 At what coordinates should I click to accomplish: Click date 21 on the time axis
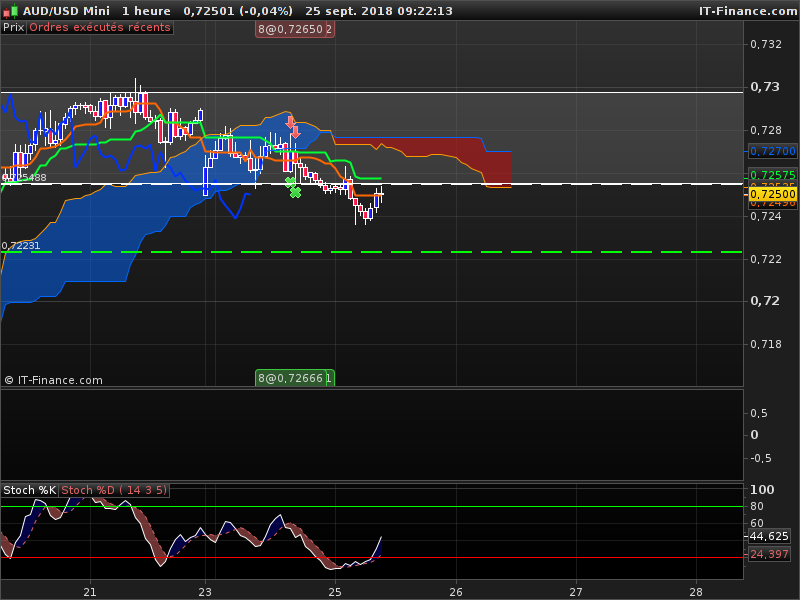(90, 592)
